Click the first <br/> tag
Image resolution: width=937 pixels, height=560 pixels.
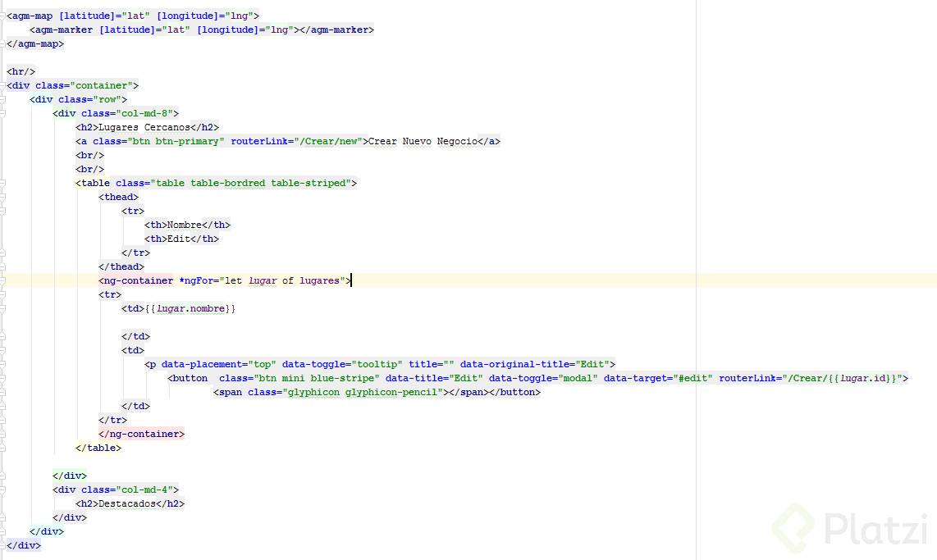coord(89,155)
